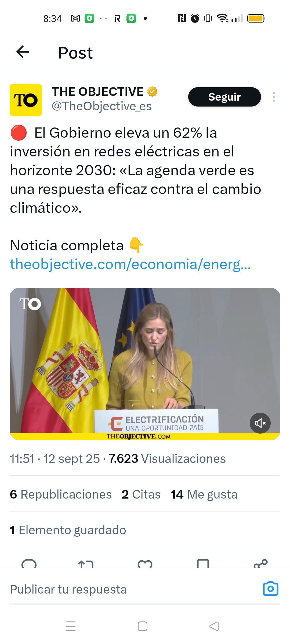Tap the Android home square button
Screen dimensions: 290x644
pyautogui.click(x=143, y=626)
